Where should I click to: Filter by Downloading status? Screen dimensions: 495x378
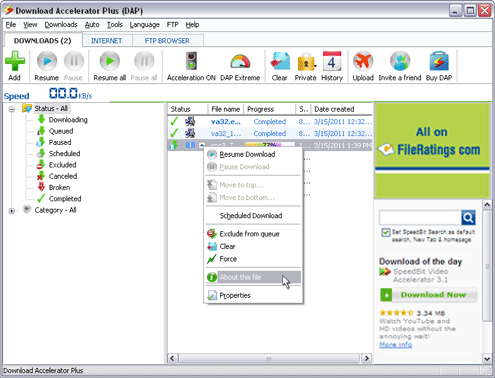[x=68, y=120]
